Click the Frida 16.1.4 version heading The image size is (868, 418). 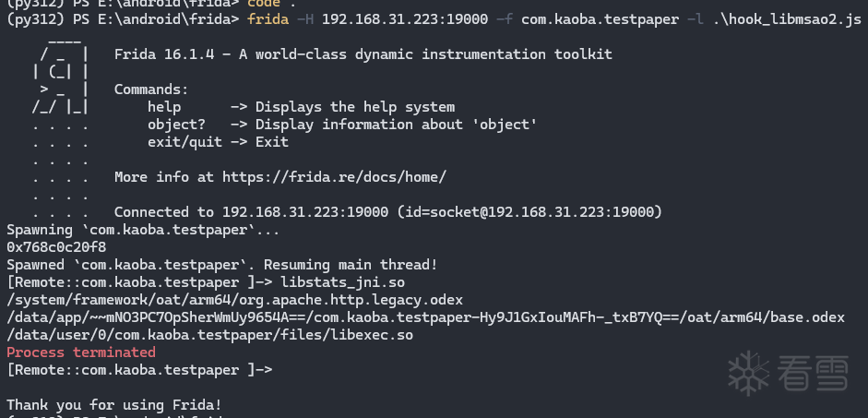pos(363,54)
